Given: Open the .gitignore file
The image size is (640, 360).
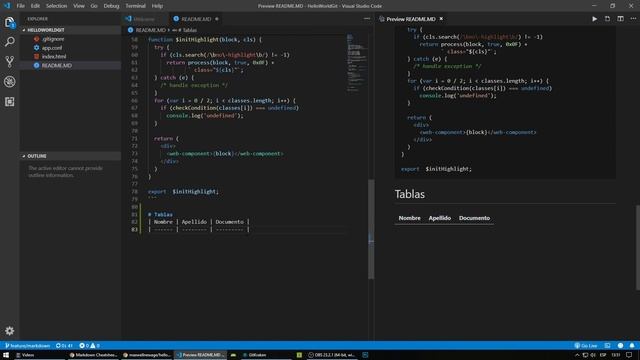Looking at the screenshot, I should pyautogui.click(x=53, y=39).
